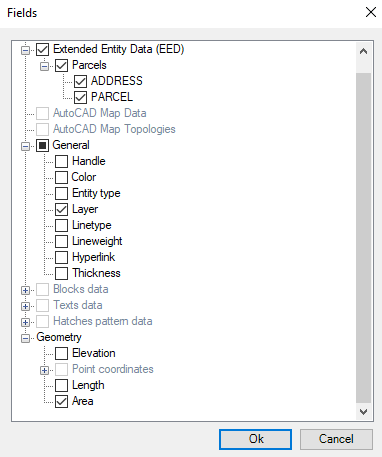Click the Texts data label
The image size is (382, 457).
tap(78, 305)
